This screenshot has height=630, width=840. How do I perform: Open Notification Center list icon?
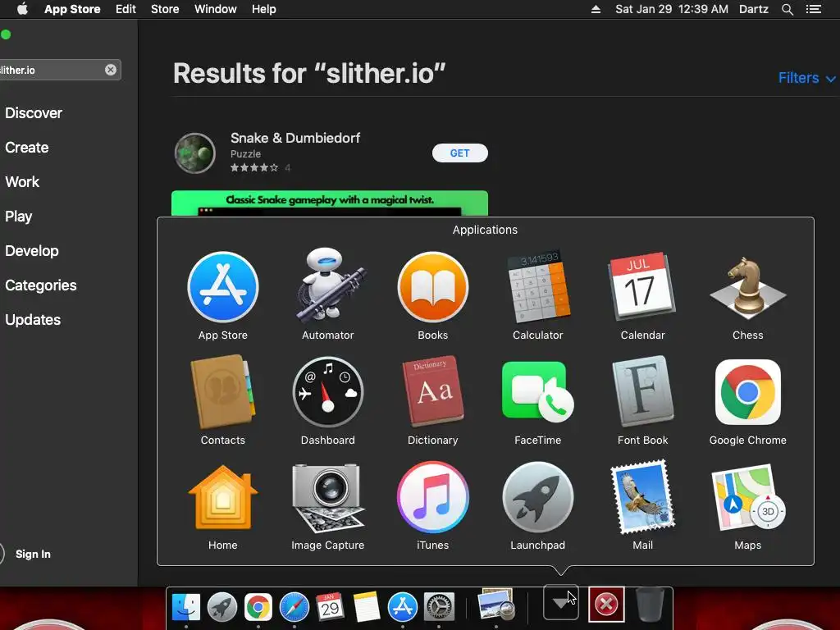[x=813, y=9]
